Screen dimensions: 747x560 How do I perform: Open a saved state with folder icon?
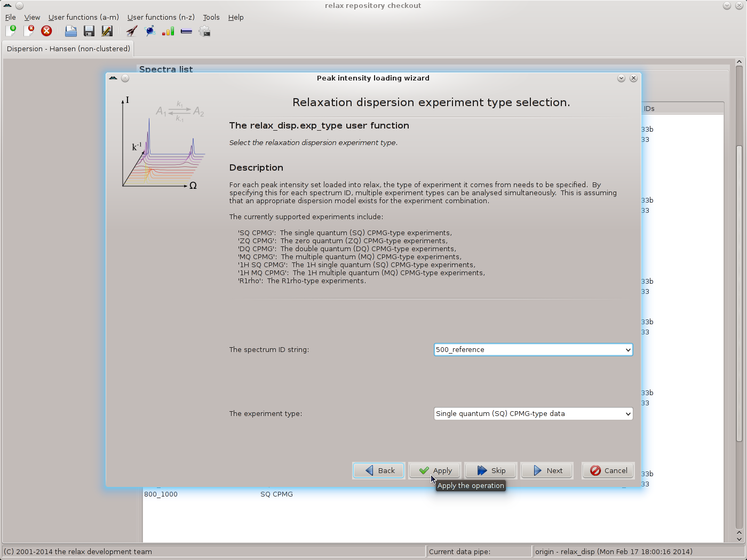tap(70, 31)
